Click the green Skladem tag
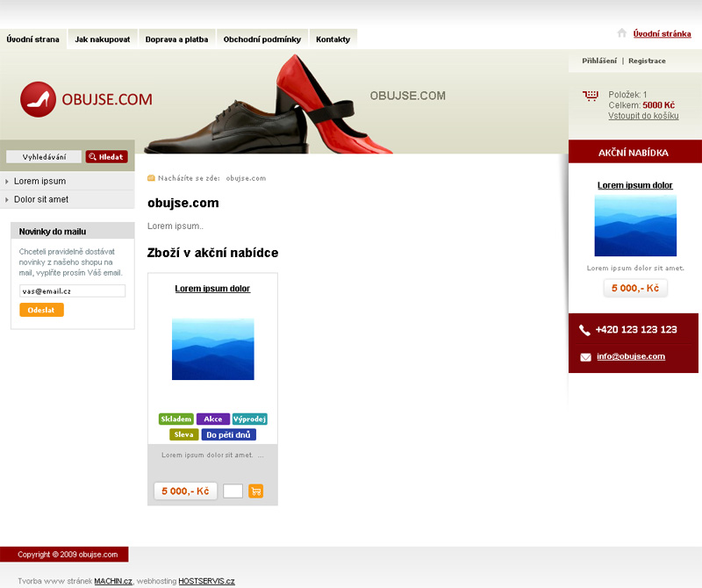The height and width of the screenshot is (588, 702). [x=176, y=419]
